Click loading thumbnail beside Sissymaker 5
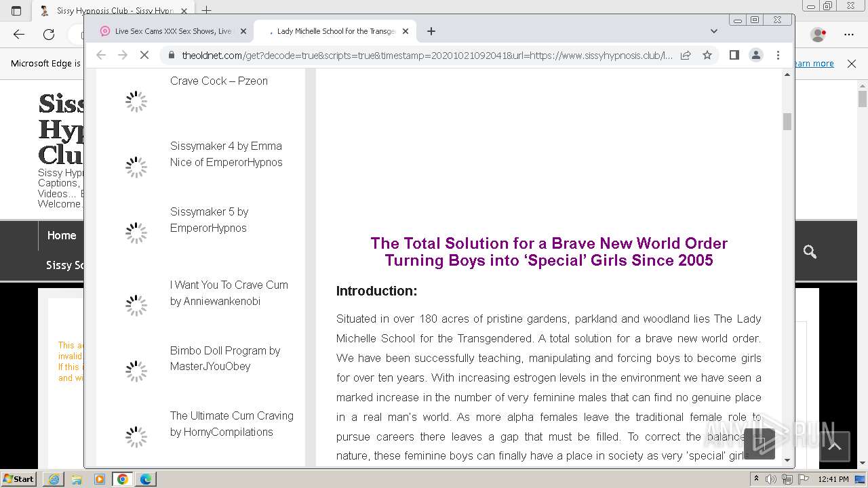The width and height of the screenshot is (868, 488). tap(136, 232)
